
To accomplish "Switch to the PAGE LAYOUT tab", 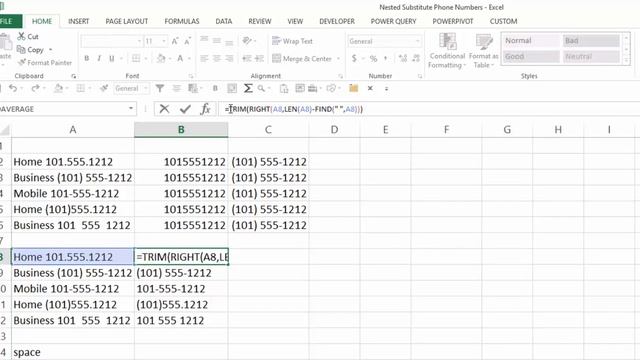I will 127,21.
